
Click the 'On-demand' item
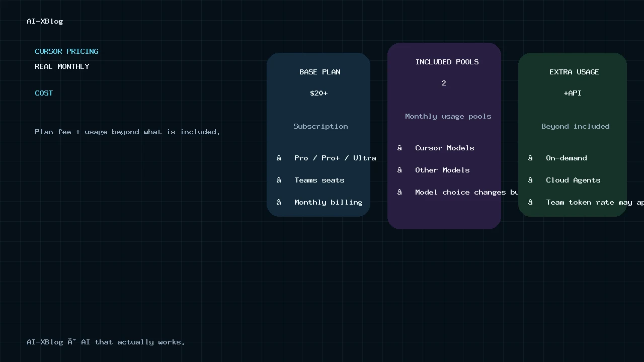tap(567, 158)
